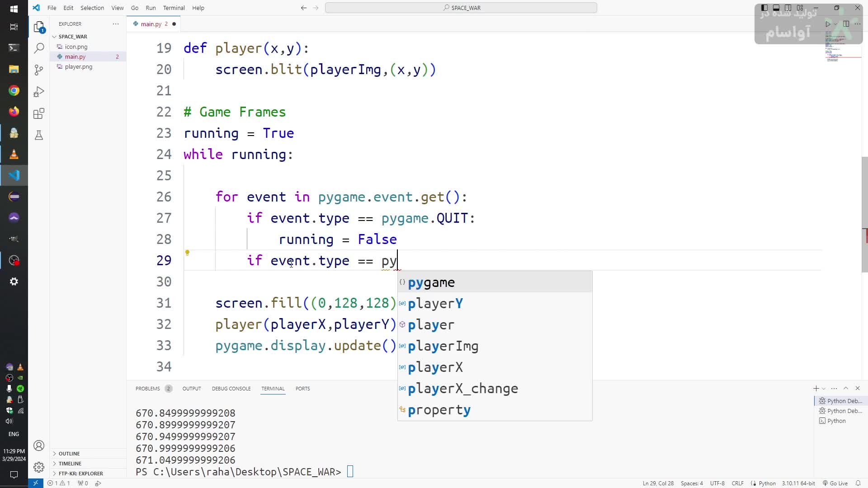868x488 pixels.
Task: Toggle the primary side bar layout button
Action: [764, 8]
